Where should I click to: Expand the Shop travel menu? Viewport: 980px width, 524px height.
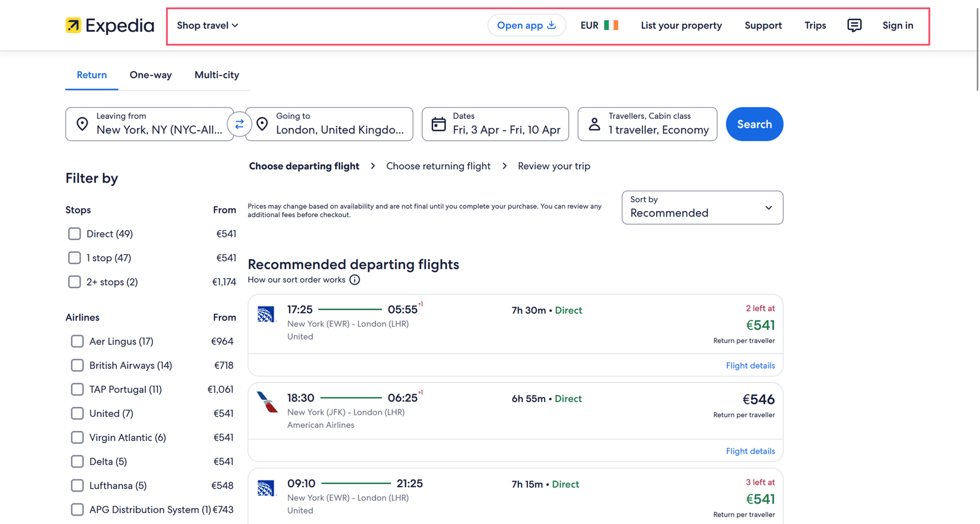click(x=207, y=25)
